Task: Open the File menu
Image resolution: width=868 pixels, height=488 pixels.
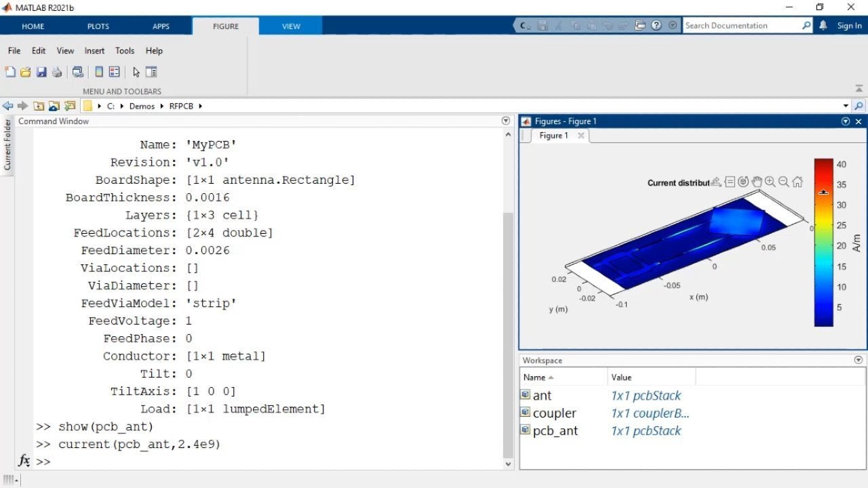Action: 14,51
